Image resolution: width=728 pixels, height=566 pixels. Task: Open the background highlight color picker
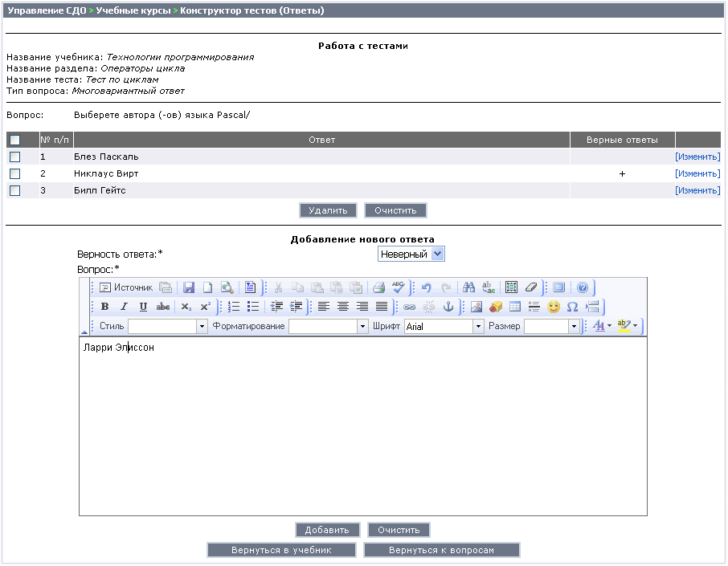[x=628, y=326]
